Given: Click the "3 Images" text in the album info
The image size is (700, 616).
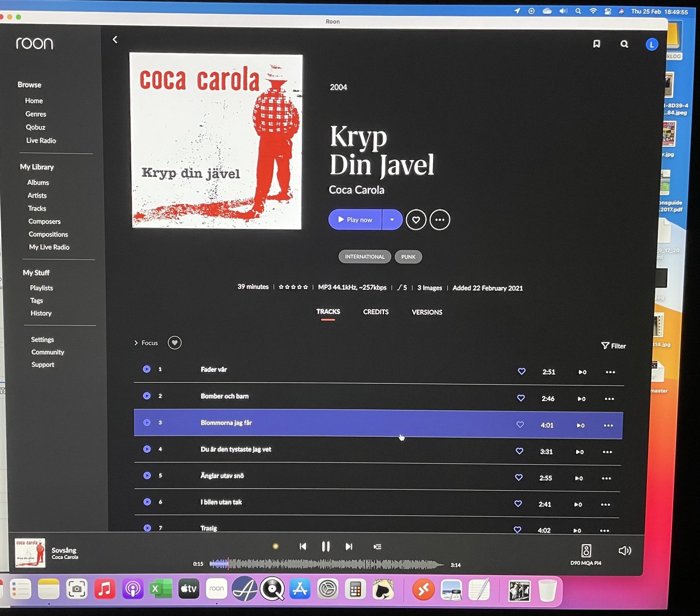Looking at the screenshot, I should pyautogui.click(x=430, y=288).
